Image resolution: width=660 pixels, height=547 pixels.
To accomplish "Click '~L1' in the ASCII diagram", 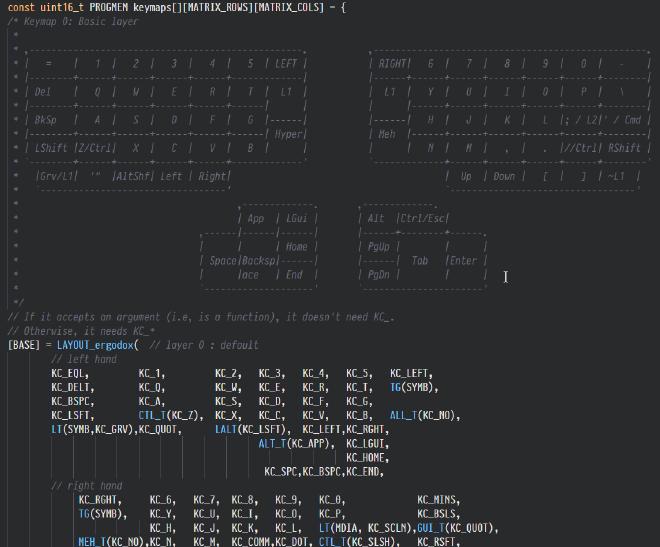I will tap(615, 177).
